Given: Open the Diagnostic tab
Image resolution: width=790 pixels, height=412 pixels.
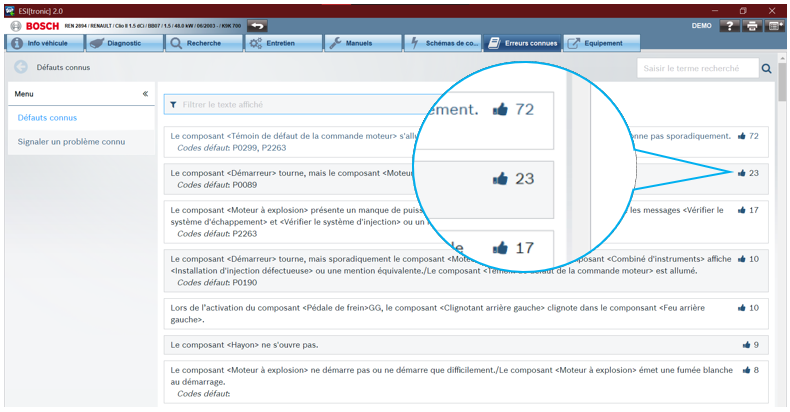Looking at the screenshot, I should pyautogui.click(x=121, y=43).
